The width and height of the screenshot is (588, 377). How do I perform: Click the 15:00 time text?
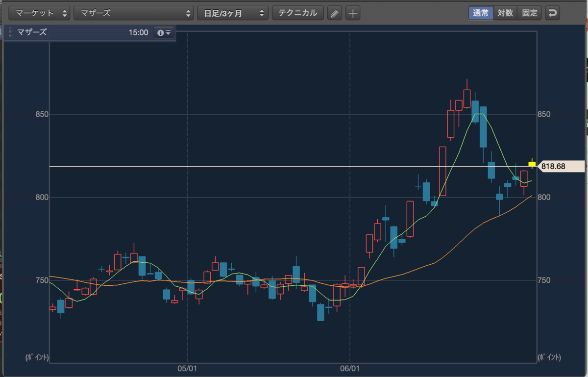[138, 33]
